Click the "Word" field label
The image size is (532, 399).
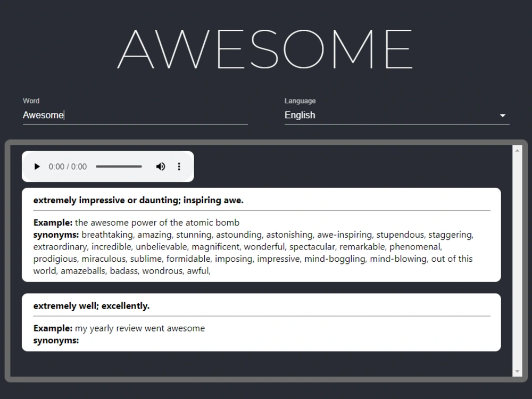point(31,101)
